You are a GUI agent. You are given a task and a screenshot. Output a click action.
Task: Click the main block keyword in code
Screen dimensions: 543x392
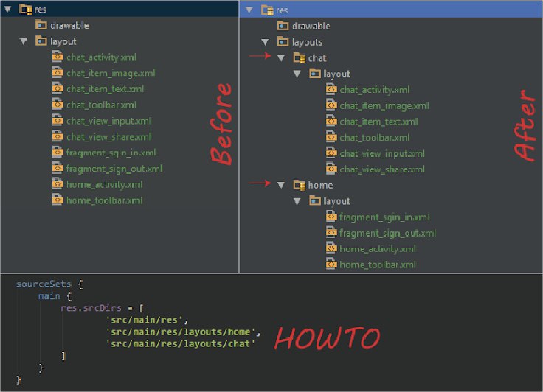point(49,296)
